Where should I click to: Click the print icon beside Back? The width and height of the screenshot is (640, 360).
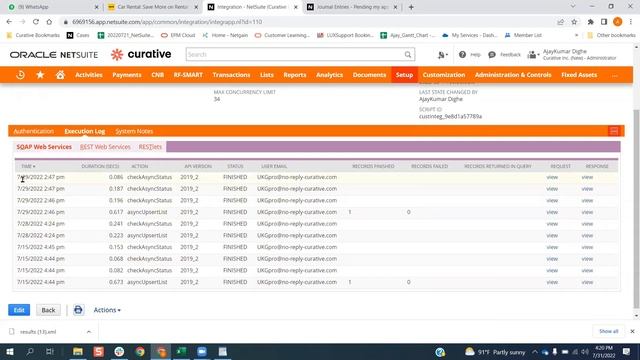pyautogui.click(x=78, y=310)
